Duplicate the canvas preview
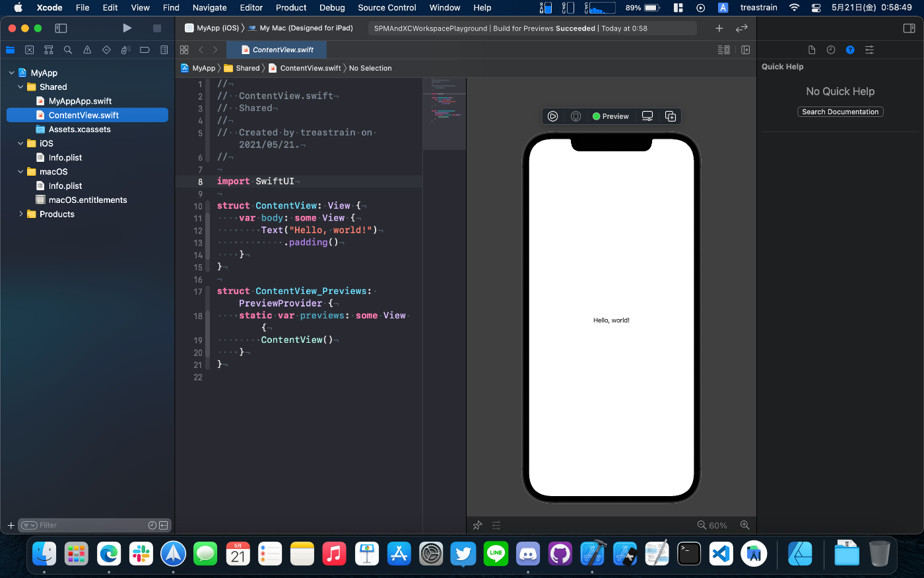This screenshot has height=578, width=924. click(671, 116)
